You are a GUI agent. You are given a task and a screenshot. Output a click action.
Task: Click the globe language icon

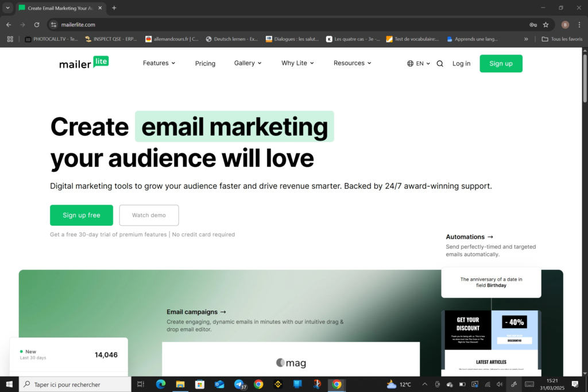tap(410, 64)
